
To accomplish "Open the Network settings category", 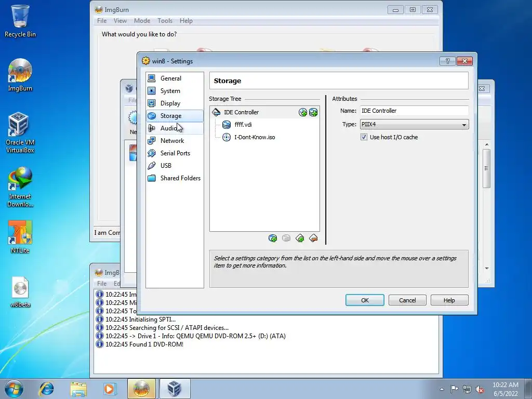I will [x=175, y=141].
